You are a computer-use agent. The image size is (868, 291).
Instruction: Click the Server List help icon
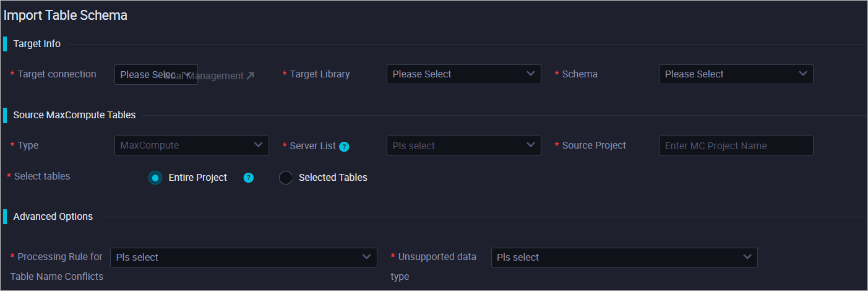tap(345, 147)
